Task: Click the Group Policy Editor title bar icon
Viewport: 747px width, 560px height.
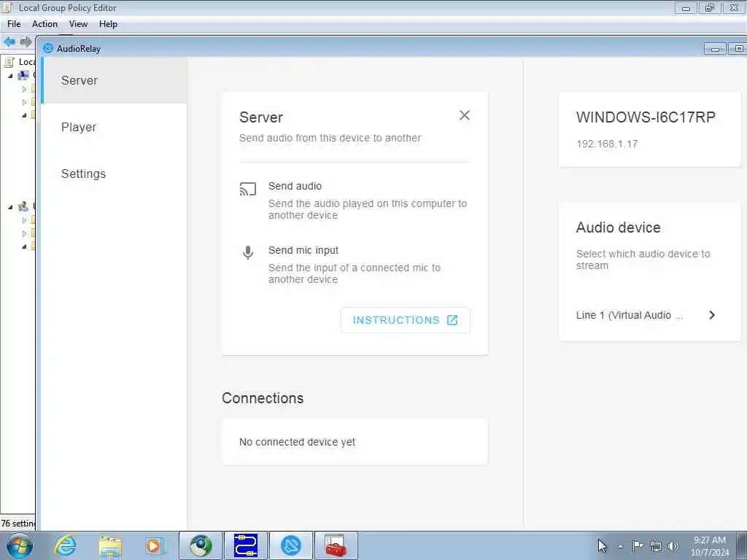Action: point(7,7)
